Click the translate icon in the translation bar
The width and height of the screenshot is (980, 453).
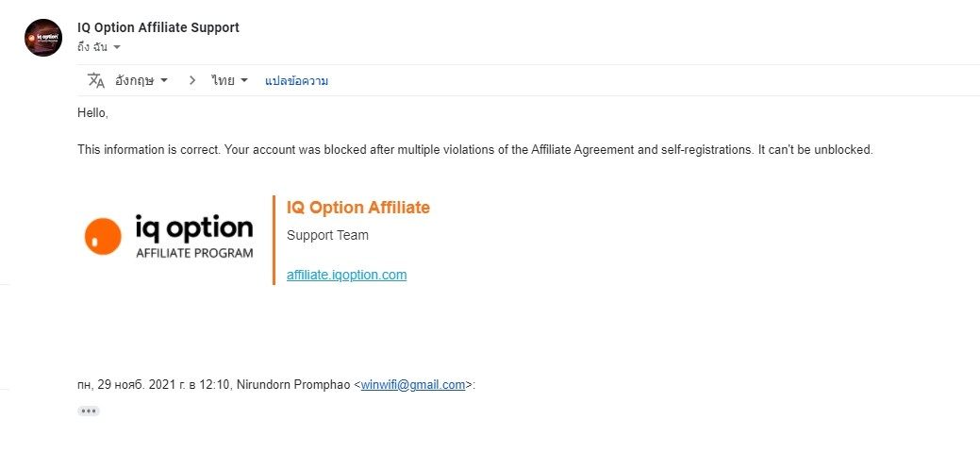(x=96, y=80)
